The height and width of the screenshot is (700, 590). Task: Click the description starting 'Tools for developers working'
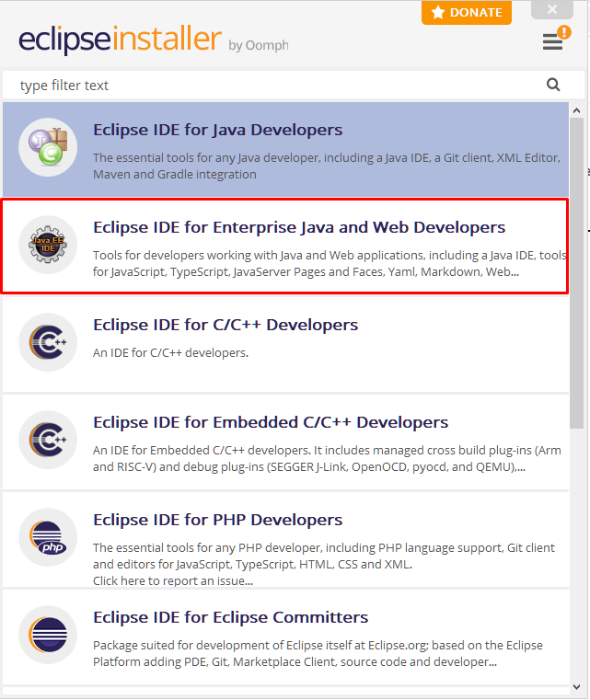coord(330,263)
